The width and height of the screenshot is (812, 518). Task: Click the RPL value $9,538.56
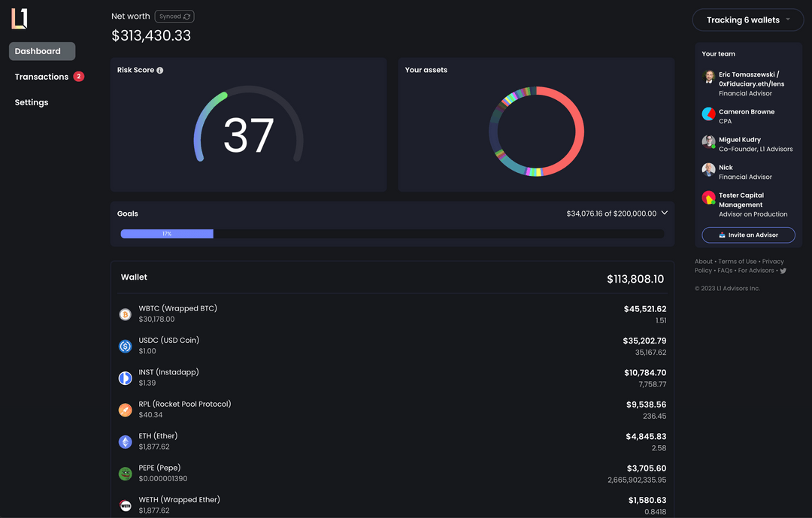(x=646, y=404)
